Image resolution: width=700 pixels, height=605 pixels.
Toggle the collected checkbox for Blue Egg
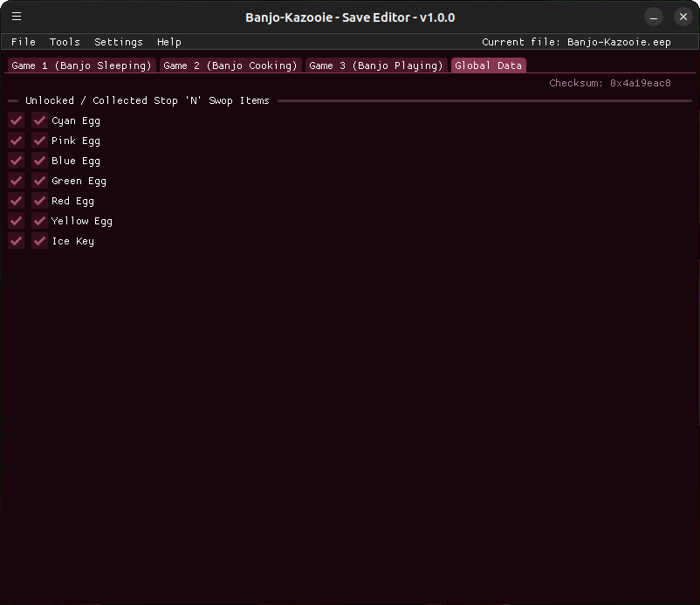tap(39, 161)
